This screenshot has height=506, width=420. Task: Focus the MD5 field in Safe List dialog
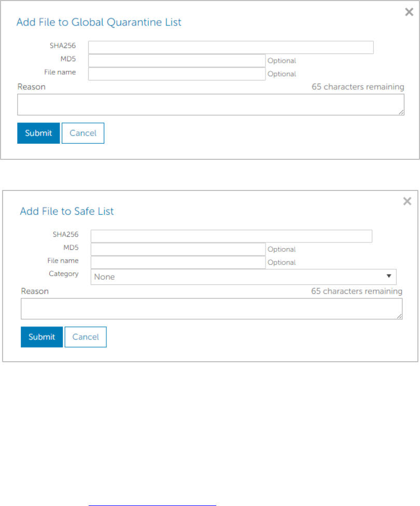(x=178, y=249)
